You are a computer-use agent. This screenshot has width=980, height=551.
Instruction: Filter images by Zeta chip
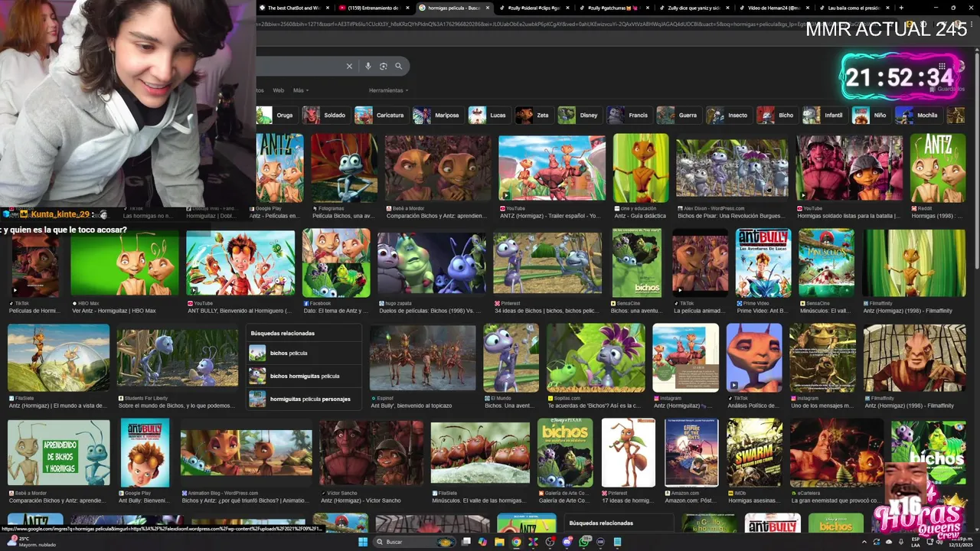tap(534, 116)
